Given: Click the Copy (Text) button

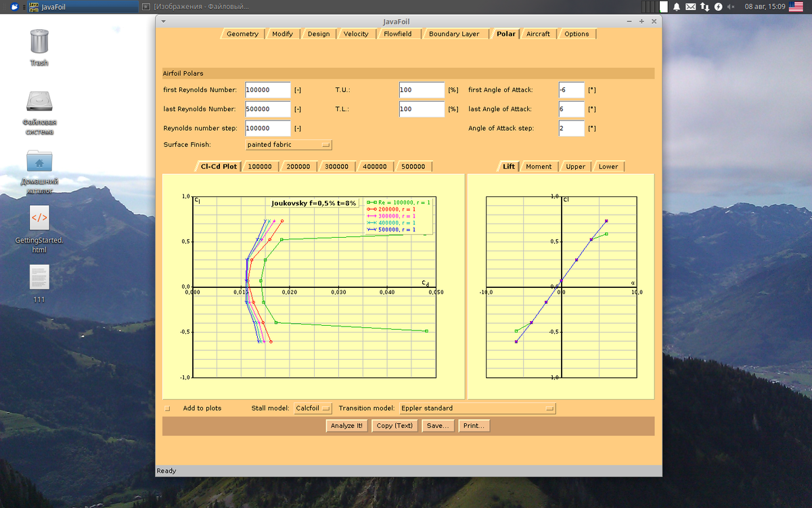Looking at the screenshot, I should pos(394,426).
